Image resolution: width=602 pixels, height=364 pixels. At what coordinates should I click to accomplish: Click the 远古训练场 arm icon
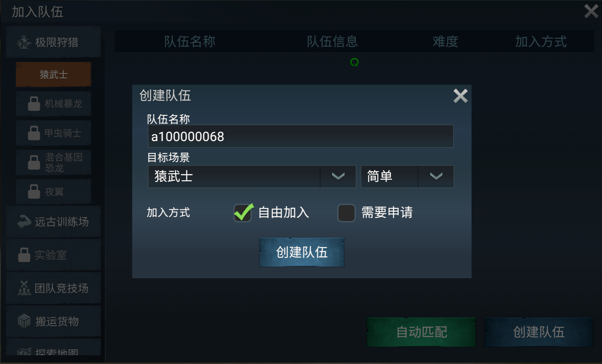(24, 222)
